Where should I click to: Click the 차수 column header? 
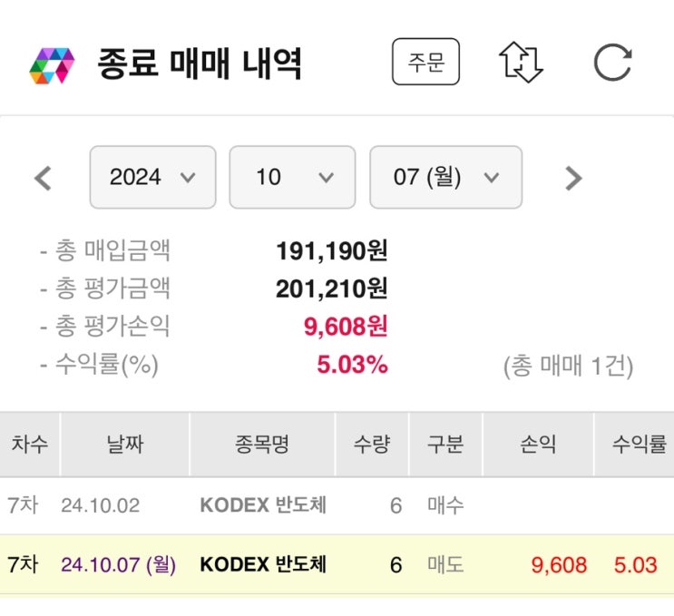coord(29,445)
